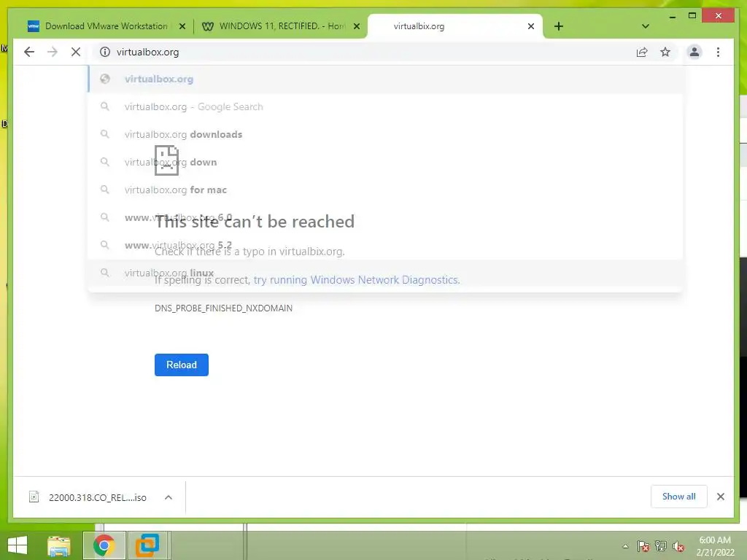Choose virtualbox.org for mac suggestion
The image size is (747, 560).
[385, 190]
